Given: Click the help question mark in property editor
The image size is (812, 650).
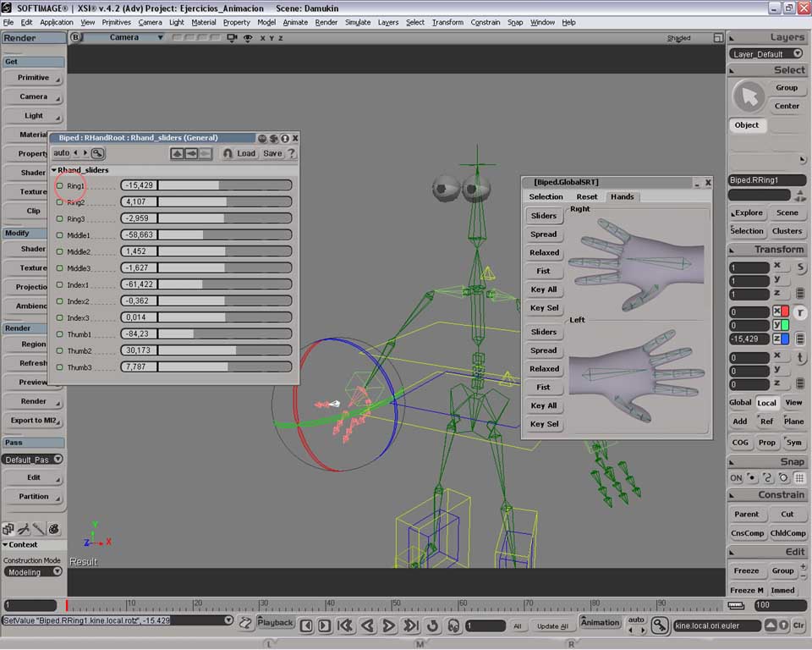Looking at the screenshot, I should [291, 153].
